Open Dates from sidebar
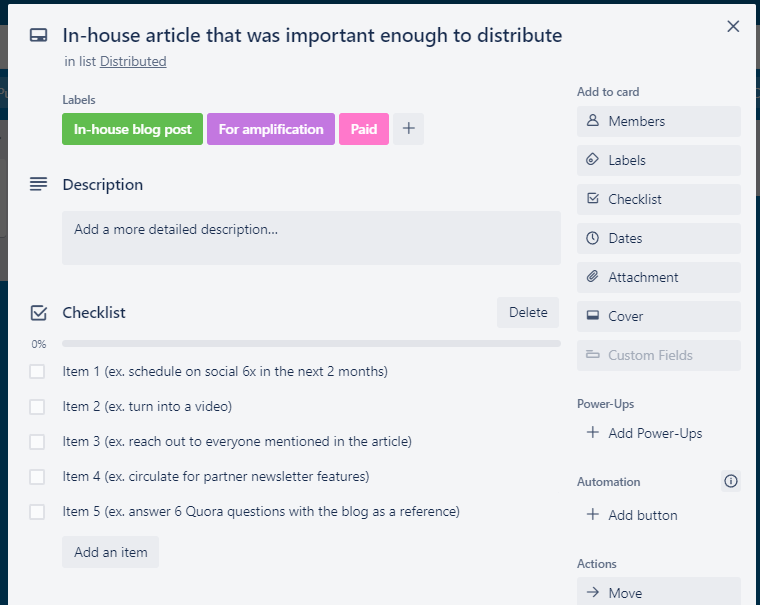 659,239
